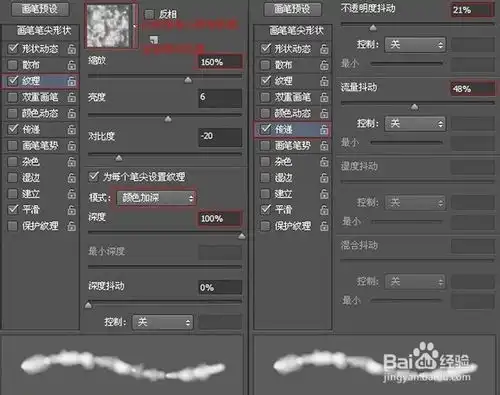Enable the 反相 invert checkbox
500x395 pixels.
pyautogui.click(x=149, y=14)
